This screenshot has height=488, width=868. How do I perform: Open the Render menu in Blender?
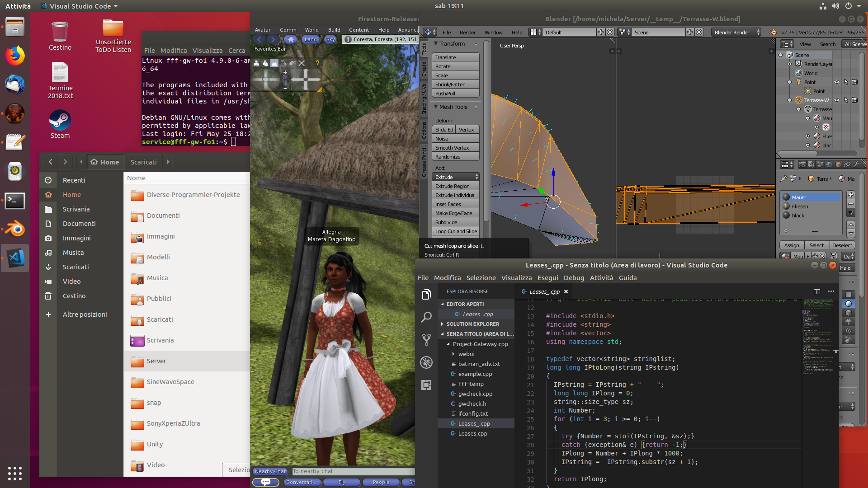click(x=467, y=32)
